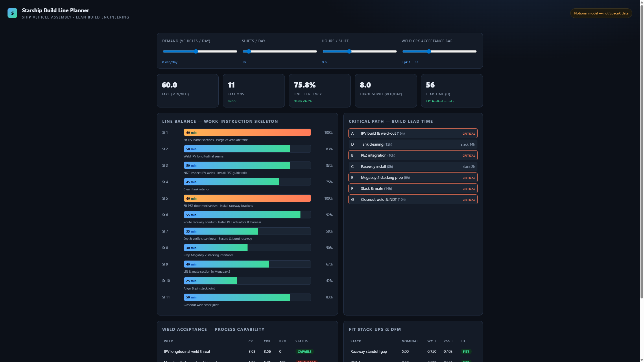Click the St 11 50 min bar
This screenshot has width=644, height=362.
coord(237,297)
